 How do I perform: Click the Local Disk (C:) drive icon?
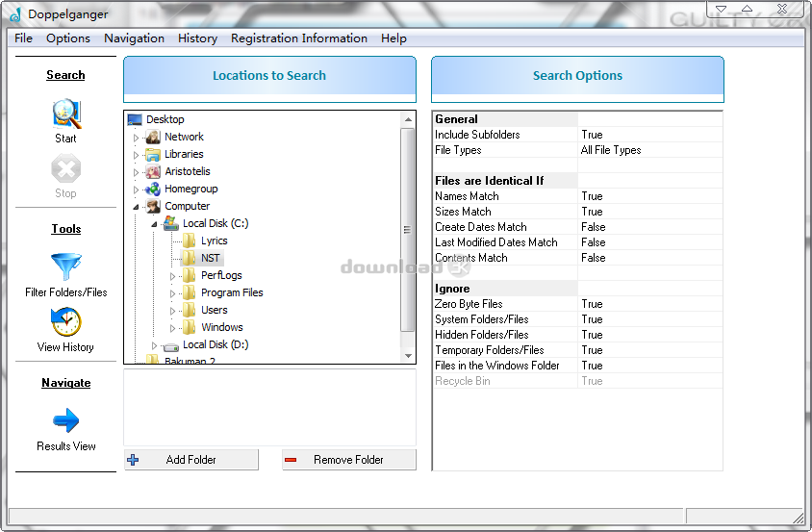pyautogui.click(x=171, y=223)
